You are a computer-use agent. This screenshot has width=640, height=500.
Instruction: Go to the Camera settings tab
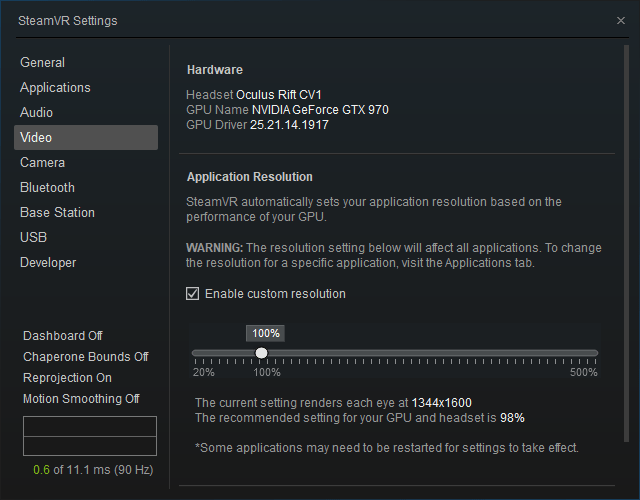pyautogui.click(x=42, y=162)
